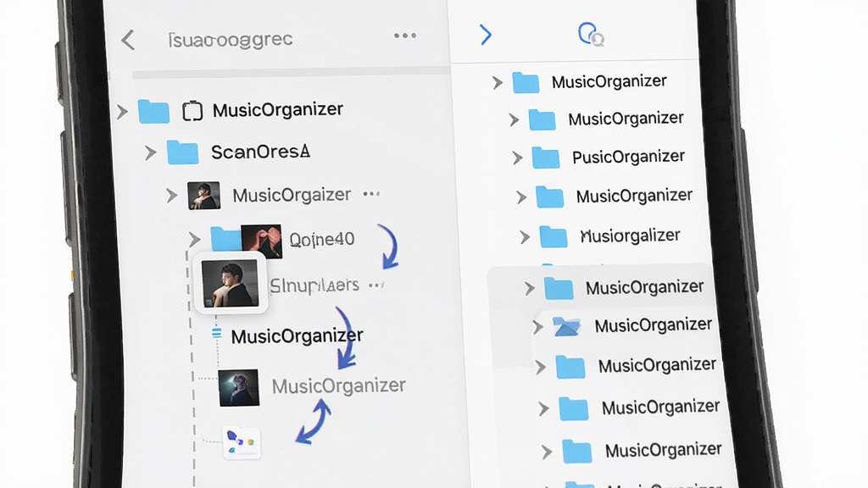The image size is (868, 488).
Task: Click the folder icon beside the square checkbox
Action: (x=153, y=112)
